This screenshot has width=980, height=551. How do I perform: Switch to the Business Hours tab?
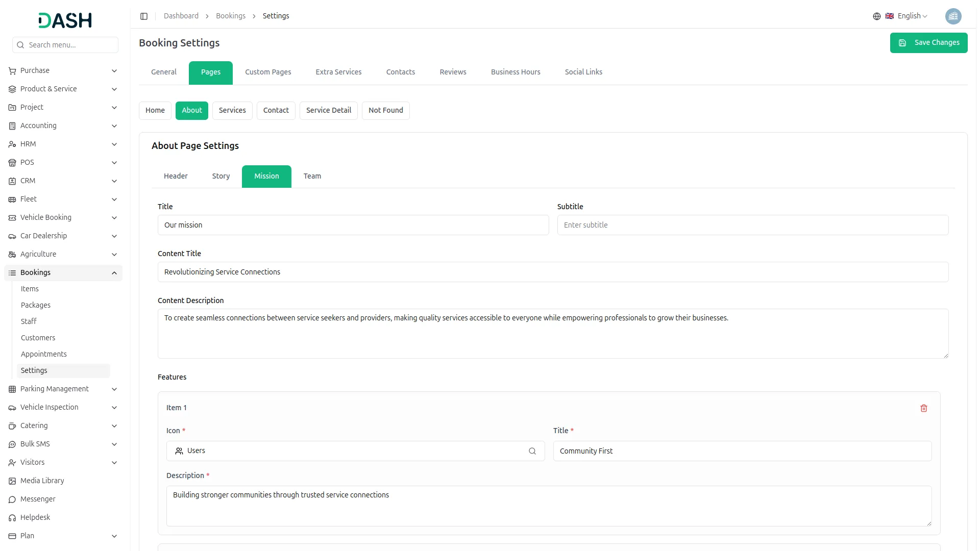(515, 72)
